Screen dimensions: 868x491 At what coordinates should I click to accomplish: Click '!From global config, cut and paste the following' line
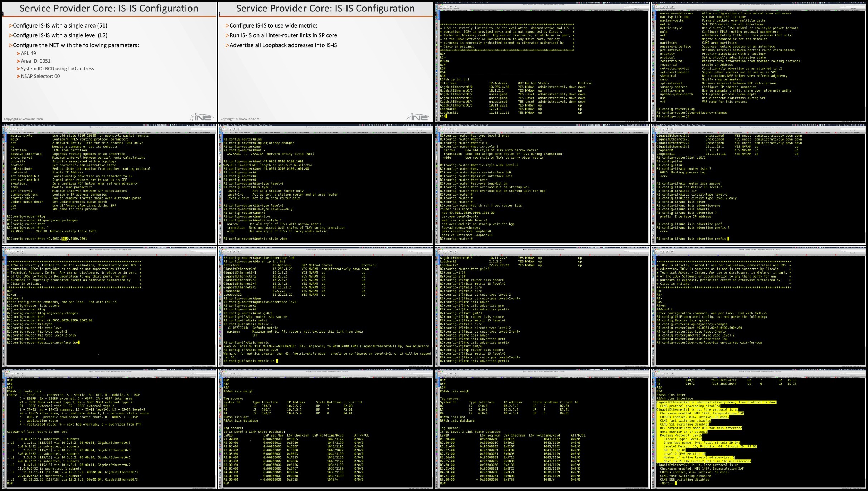click(712, 317)
